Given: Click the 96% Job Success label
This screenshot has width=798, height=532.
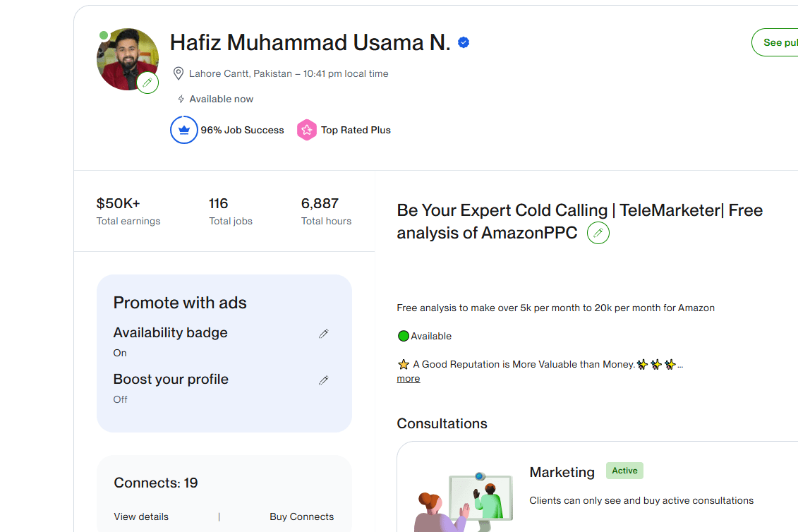Looking at the screenshot, I should tap(242, 131).
